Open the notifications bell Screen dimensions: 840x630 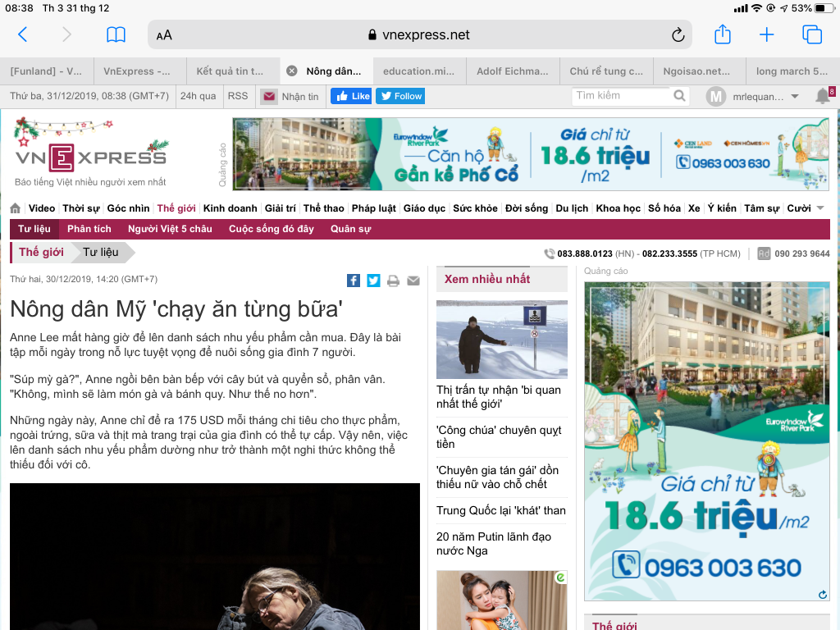[x=823, y=96]
